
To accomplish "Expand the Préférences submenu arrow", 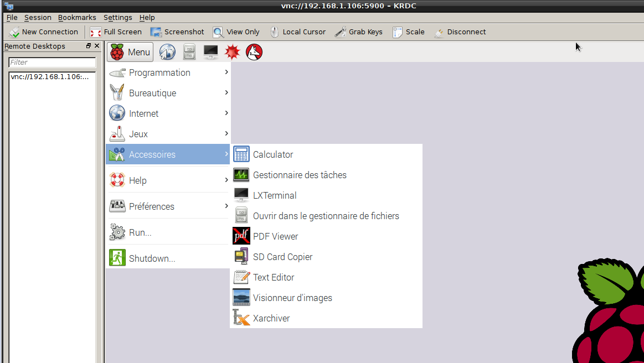I will [226, 206].
